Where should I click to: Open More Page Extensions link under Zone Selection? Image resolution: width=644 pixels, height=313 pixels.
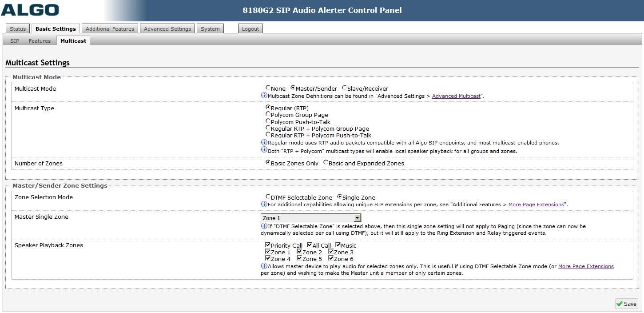tap(536, 205)
